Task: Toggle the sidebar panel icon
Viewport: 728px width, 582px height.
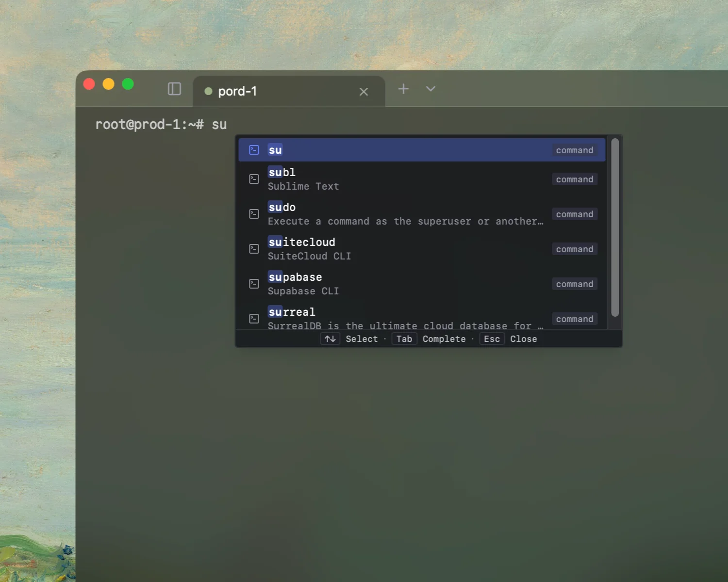Action: pos(174,89)
